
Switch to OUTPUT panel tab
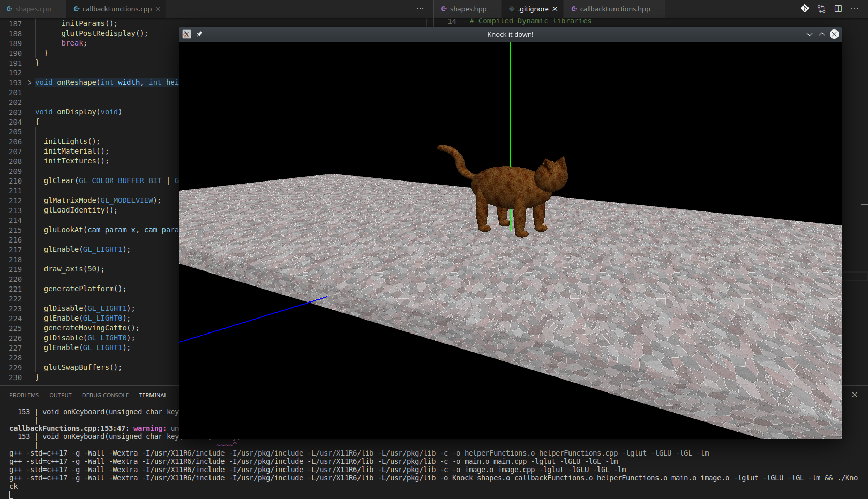61,395
